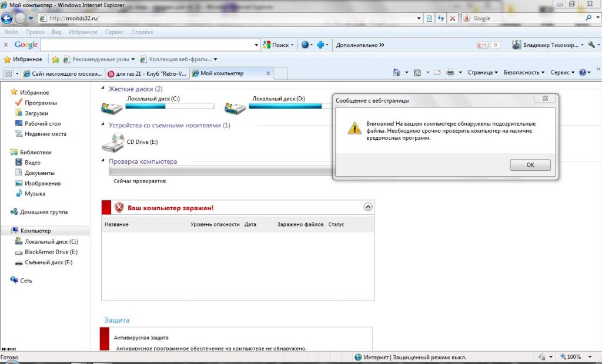Open the Правка menu

35,32
